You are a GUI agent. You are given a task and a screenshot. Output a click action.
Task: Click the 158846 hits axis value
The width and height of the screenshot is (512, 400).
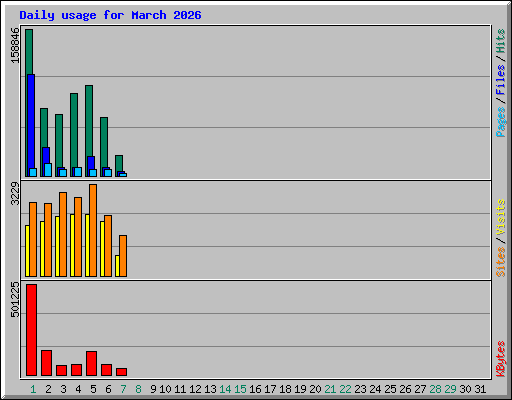tap(15, 45)
